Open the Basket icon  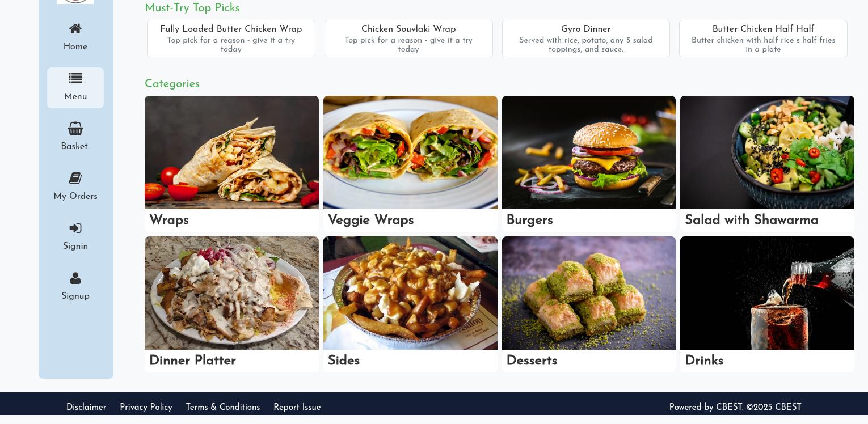click(x=75, y=128)
